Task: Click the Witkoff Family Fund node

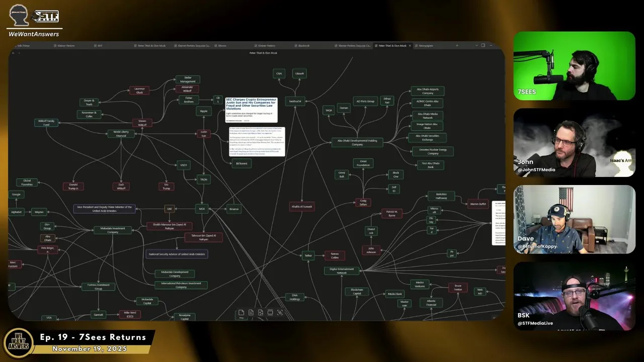Action: 46,123
